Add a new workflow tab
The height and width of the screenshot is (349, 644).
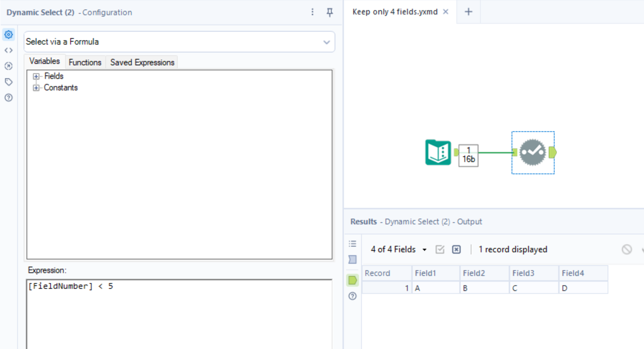coord(468,12)
